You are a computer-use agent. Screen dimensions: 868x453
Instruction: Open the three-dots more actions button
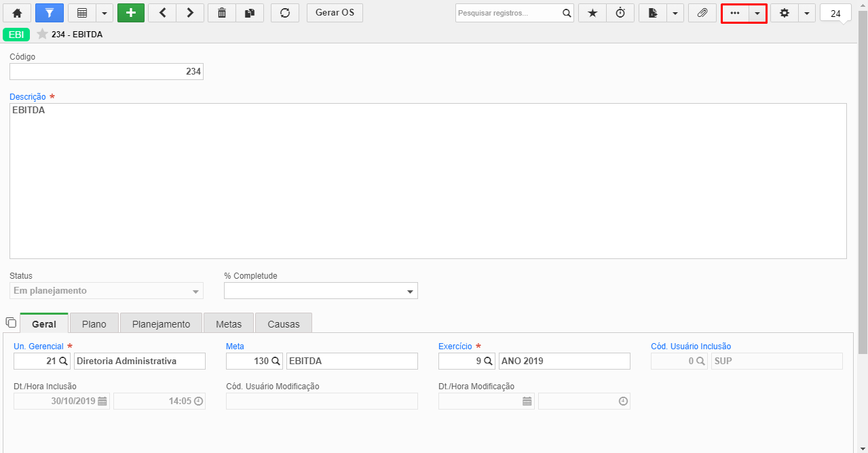tap(735, 13)
